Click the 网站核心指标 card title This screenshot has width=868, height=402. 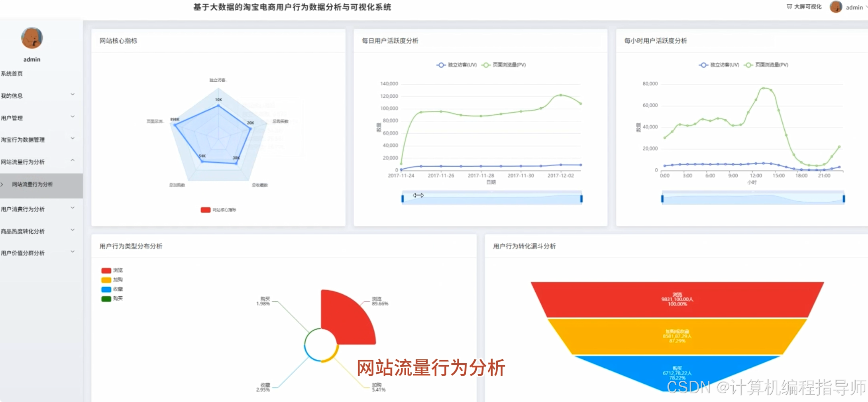118,41
